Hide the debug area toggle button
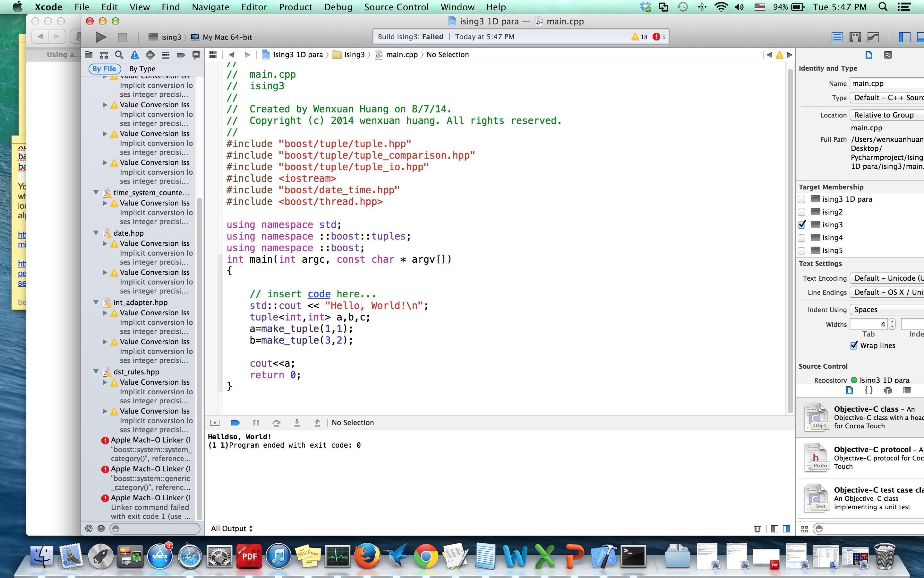The width and height of the screenshot is (924, 578). (215, 422)
